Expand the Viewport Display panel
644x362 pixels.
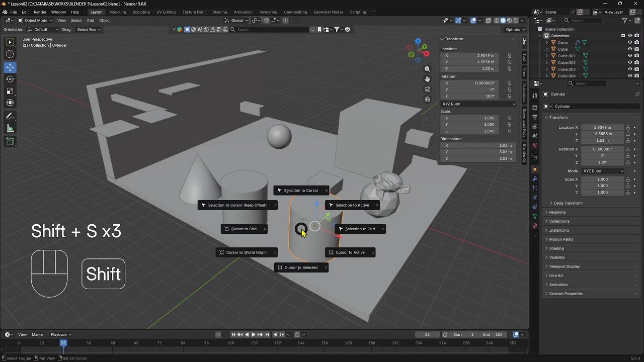tap(564, 266)
